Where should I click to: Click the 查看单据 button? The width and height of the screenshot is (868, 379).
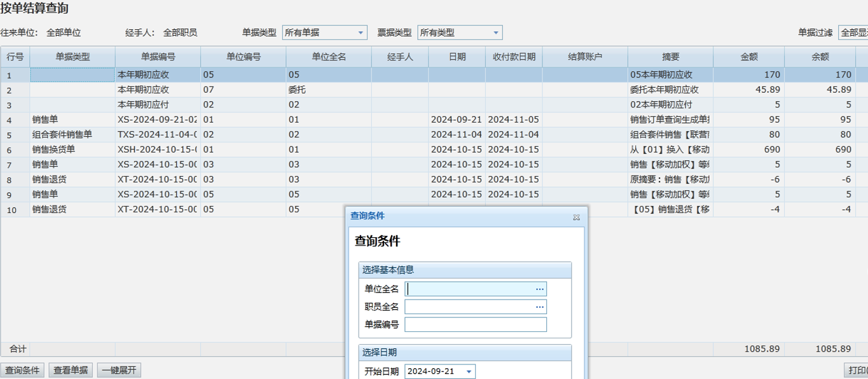[71, 371]
